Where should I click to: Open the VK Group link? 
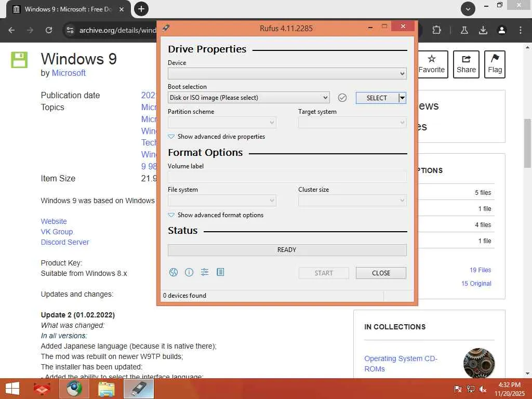click(x=57, y=232)
